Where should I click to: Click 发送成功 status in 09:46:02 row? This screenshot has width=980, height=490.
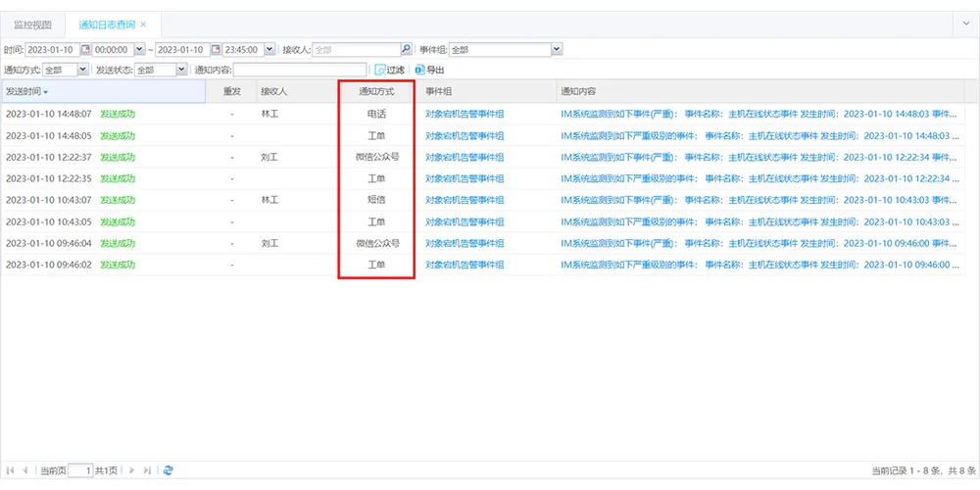click(118, 265)
